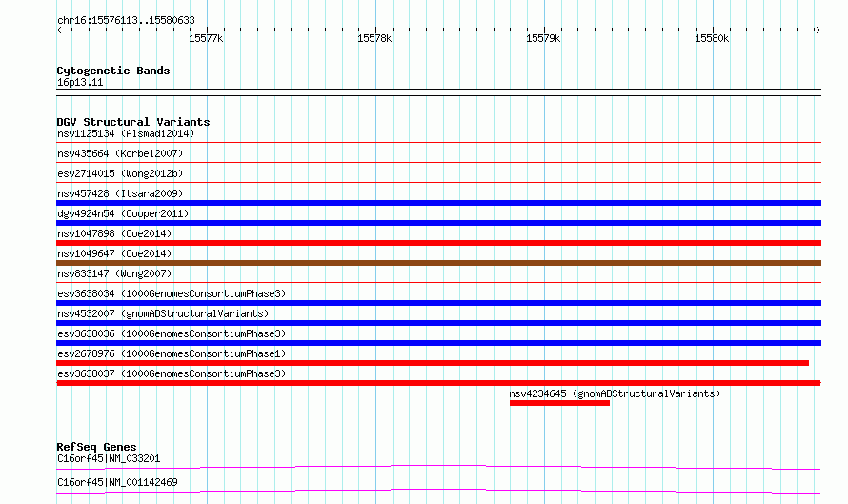The height and width of the screenshot is (504, 848).
Task: Click the 16p13.11 cytoband label
Action: click(80, 82)
